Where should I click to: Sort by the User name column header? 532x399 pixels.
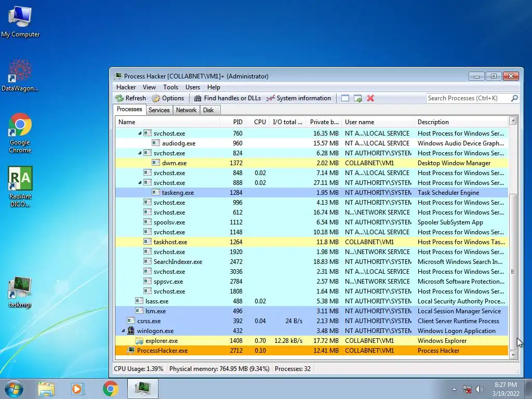pos(378,122)
